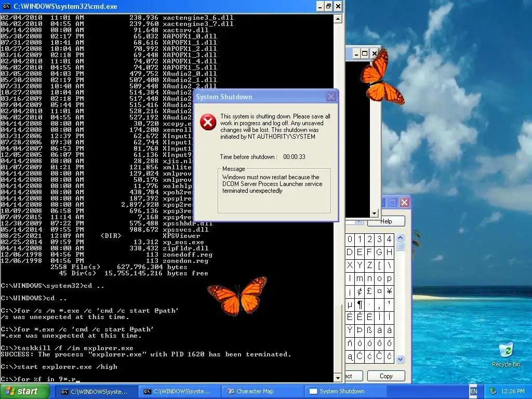This screenshot has height=399, width=532.
Task: Click the Copy button in Character Map
Action: tap(386, 376)
